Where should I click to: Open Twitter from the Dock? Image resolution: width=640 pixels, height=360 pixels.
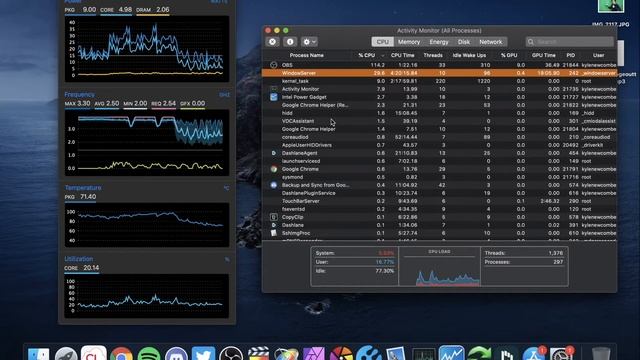(x=204, y=354)
